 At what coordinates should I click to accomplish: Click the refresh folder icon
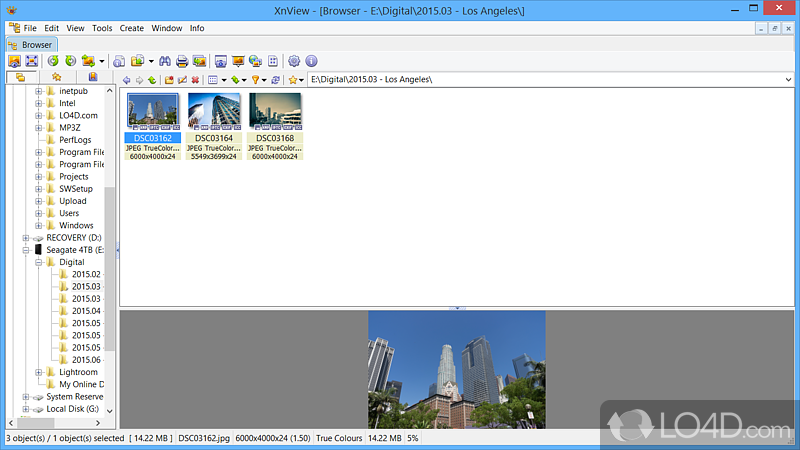coord(276,80)
